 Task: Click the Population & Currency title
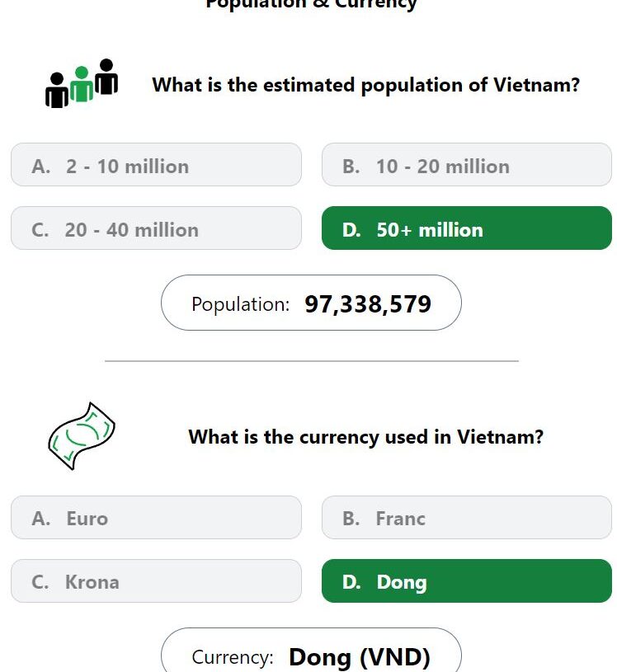coord(311,4)
